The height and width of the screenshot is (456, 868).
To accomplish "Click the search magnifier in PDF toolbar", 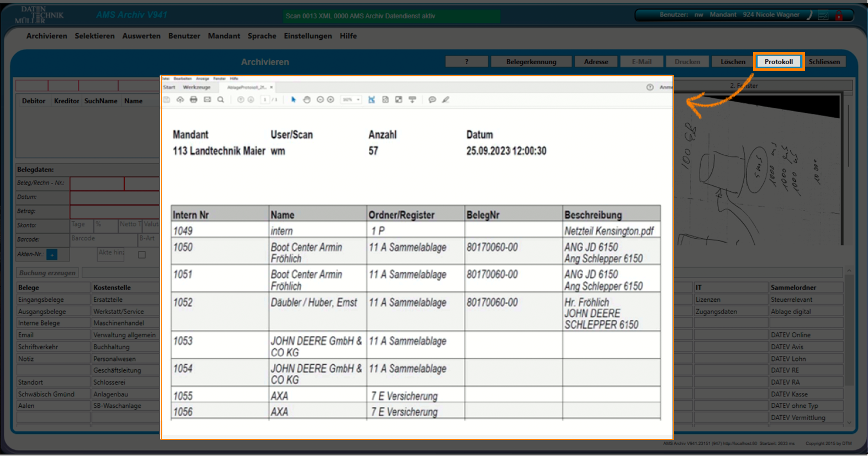I will pyautogui.click(x=220, y=99).
